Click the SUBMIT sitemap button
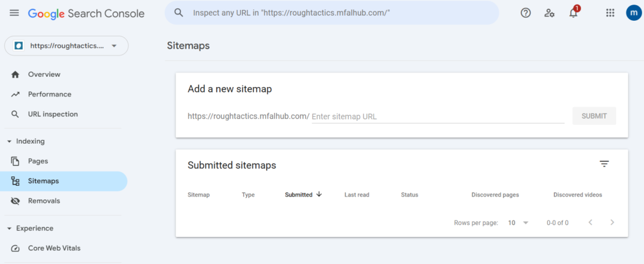This screenshot has height=264, width=644. pyautogui.click(x=594, y=116)
